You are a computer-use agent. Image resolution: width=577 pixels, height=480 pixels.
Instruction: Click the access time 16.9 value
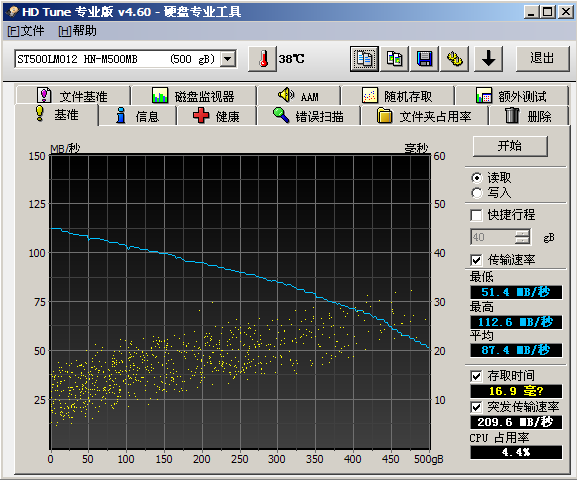[516, 391]
